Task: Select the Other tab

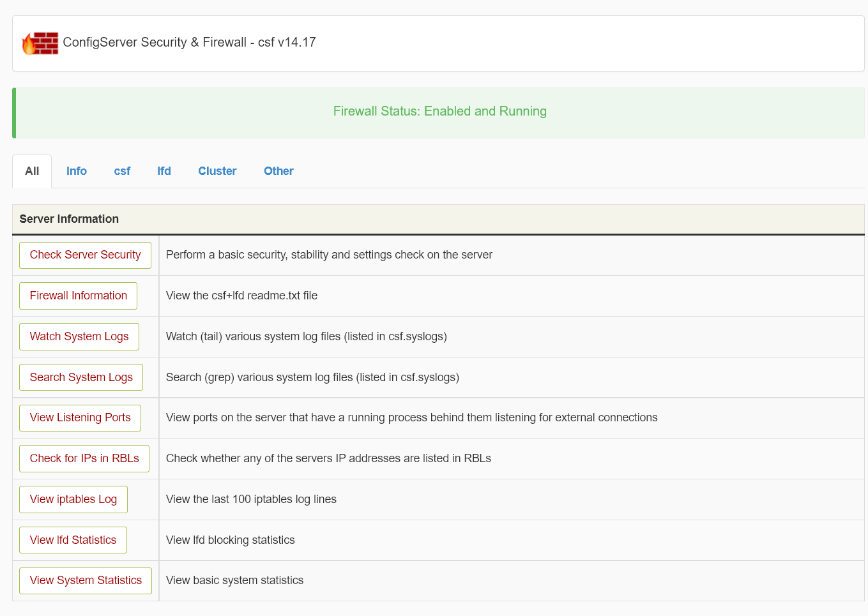Action: [278, 171]
